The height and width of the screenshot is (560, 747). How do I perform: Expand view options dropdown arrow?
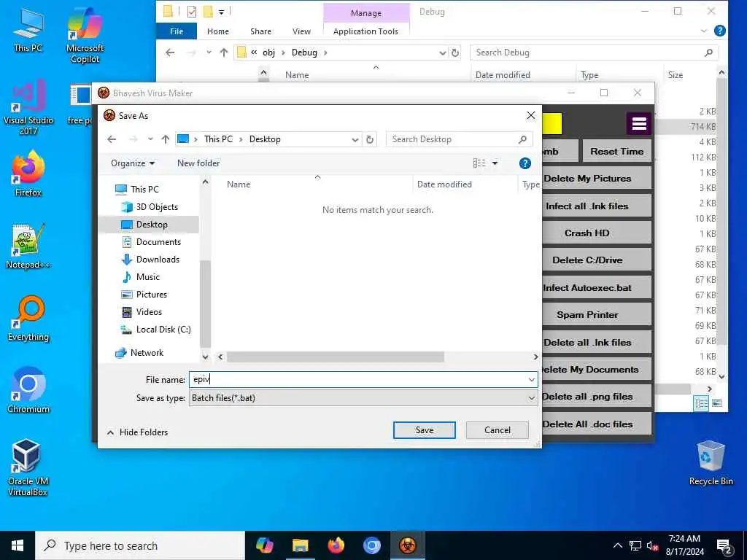pos(495,163)
